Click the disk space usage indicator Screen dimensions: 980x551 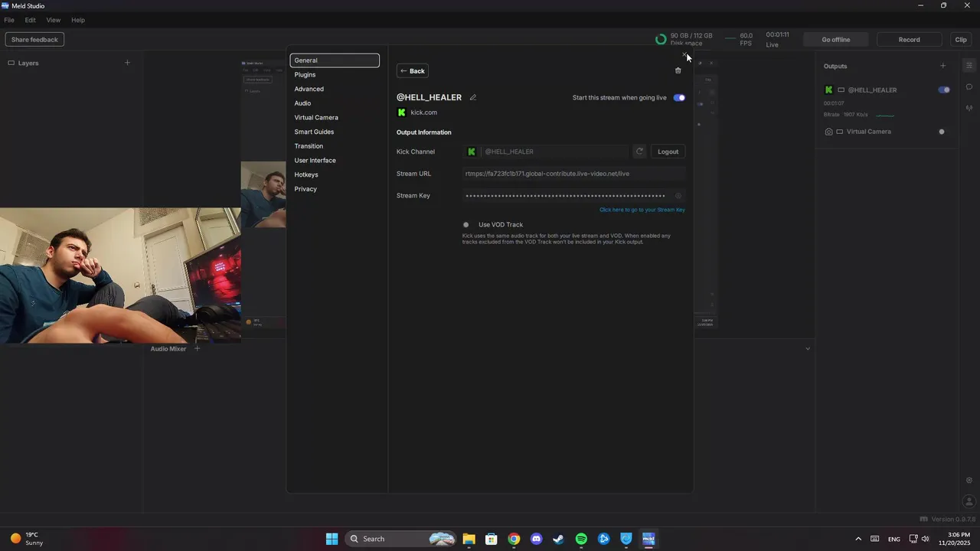[684, 40]
